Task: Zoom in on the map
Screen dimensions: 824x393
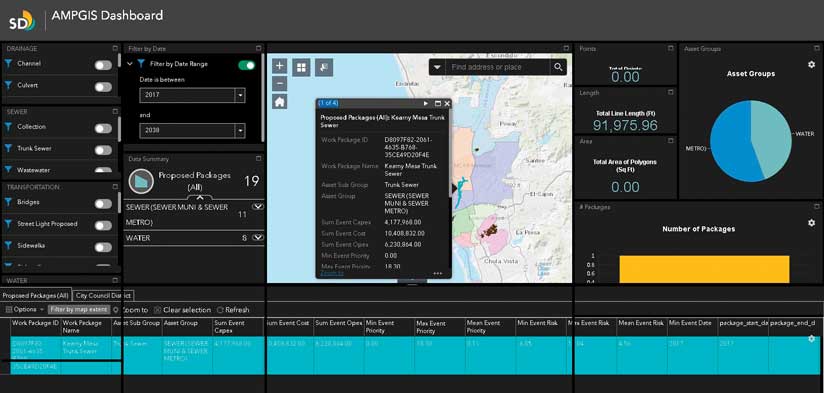Action: [x=280, y=66]
